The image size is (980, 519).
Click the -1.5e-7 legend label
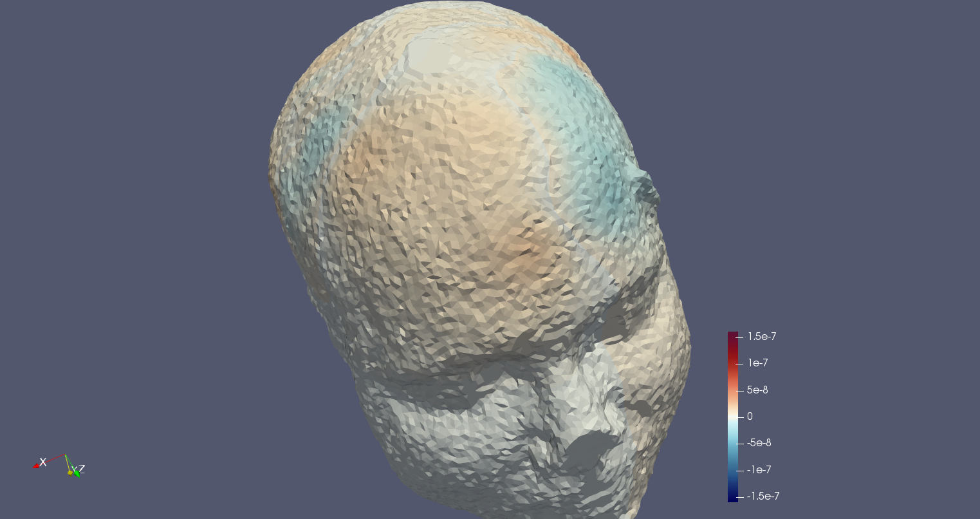[x=763, y=496]
